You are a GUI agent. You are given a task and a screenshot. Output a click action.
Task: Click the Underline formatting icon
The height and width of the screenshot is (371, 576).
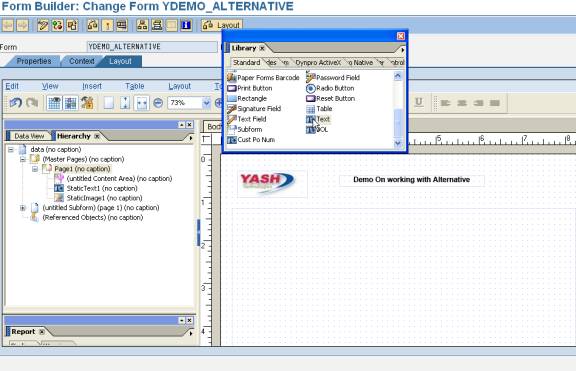click(418, 103)
